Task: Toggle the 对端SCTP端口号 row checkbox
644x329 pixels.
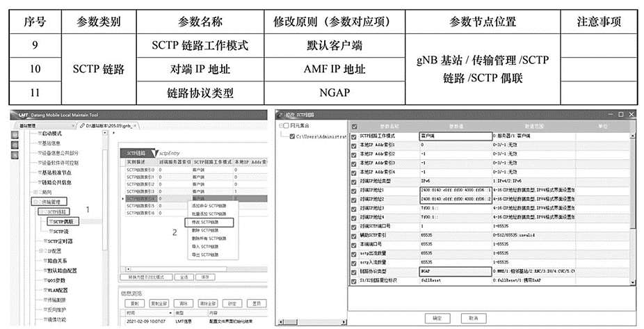Action: pos(353,227)
